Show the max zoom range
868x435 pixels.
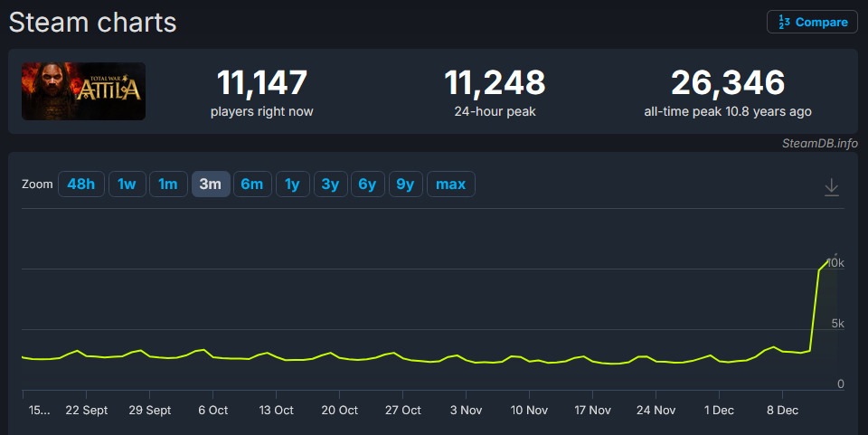click(450, 184)
